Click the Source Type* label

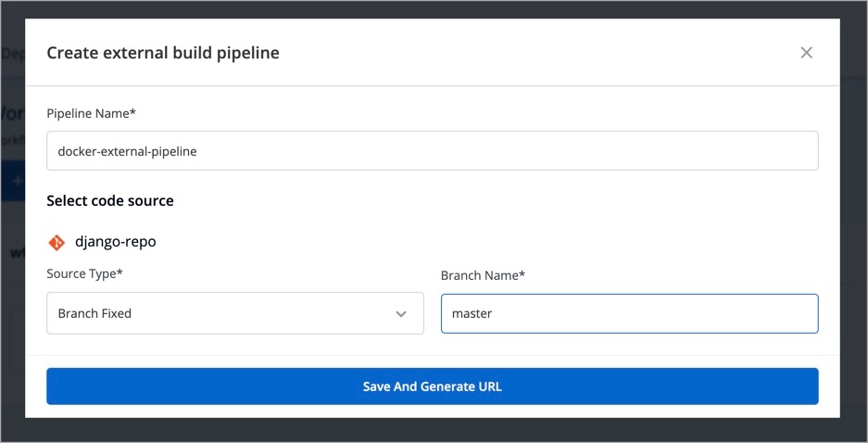point(84,273)
